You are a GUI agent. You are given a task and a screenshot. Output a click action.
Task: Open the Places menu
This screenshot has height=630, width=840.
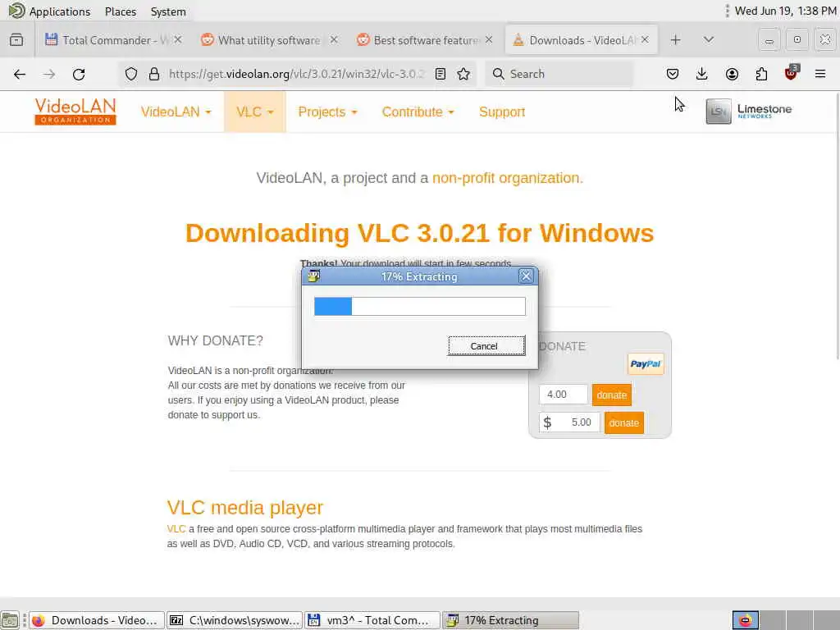[x=120, y=11]
